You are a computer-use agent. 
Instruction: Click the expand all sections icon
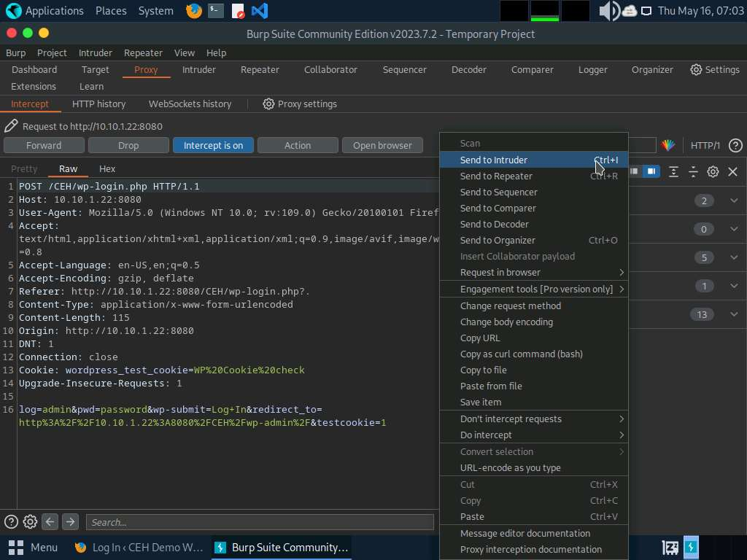[673, 171]
